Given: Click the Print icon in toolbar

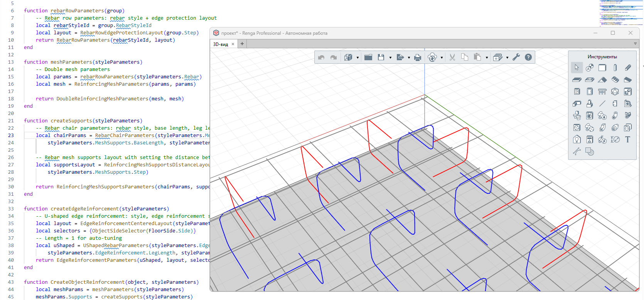Looking at the screenshot, I should (x=418, y=58).
